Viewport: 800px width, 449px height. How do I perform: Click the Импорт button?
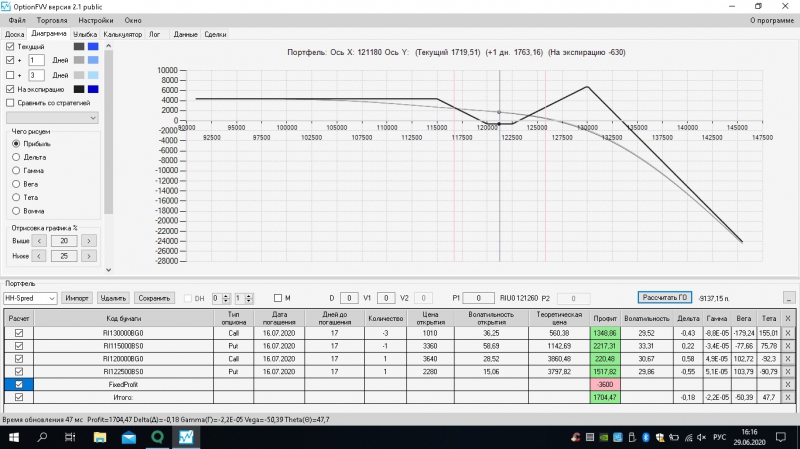(x=77, y=298)
